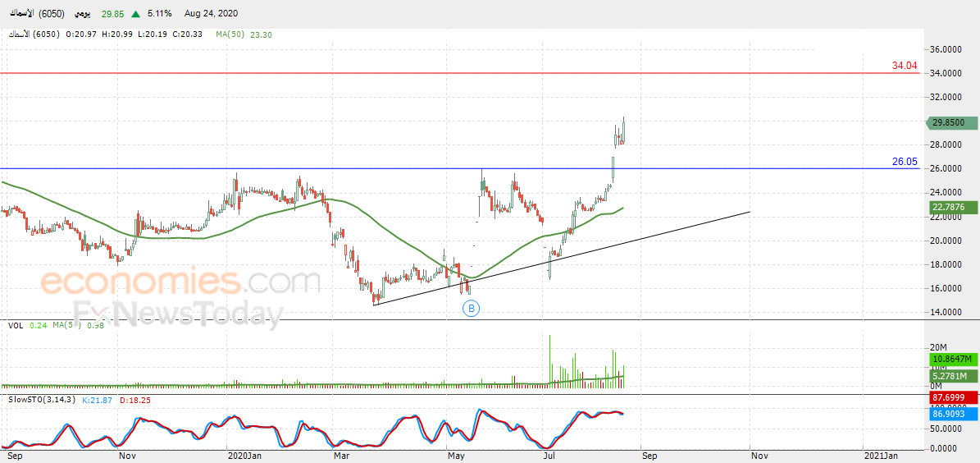
Task: Click the 34.0000 price axis label
Action: coord(946,73)
